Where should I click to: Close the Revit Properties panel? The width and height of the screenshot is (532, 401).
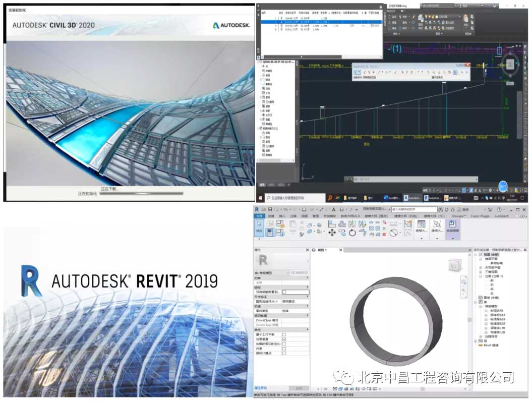click(x=308, y=250)
